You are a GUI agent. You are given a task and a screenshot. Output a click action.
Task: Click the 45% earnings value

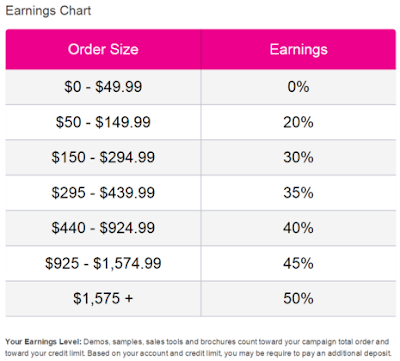click(298, 263)
